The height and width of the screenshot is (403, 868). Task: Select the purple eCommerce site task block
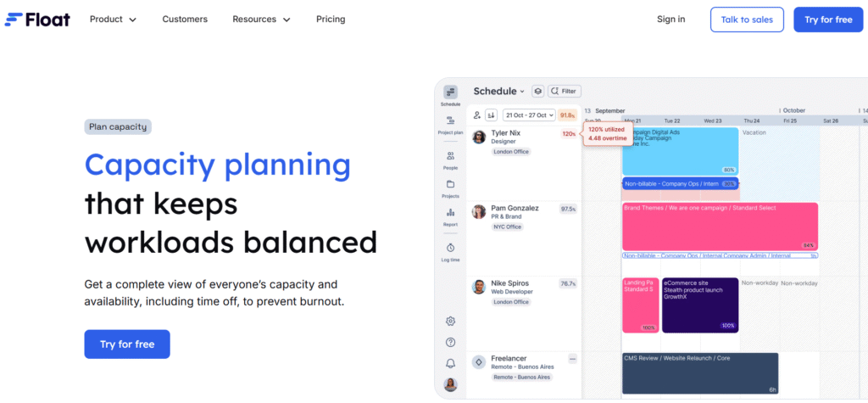pyautogui.click(x=700, y=305)
